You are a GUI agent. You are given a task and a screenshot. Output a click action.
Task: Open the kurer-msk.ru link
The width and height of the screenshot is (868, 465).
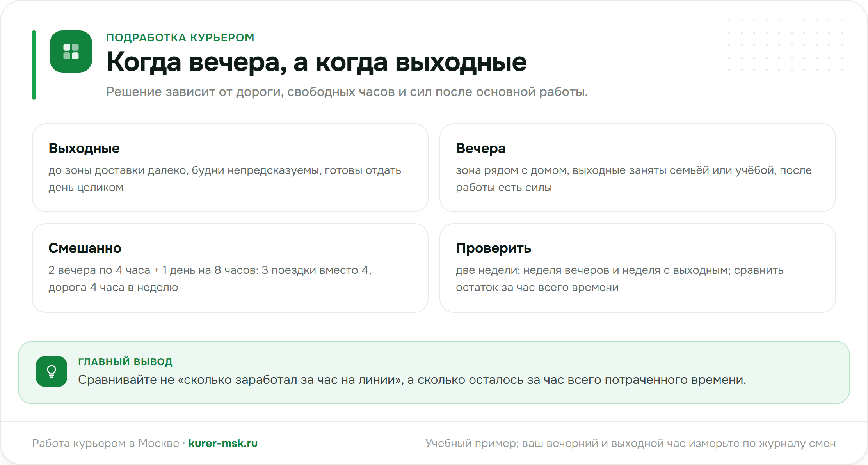(223, 443)
